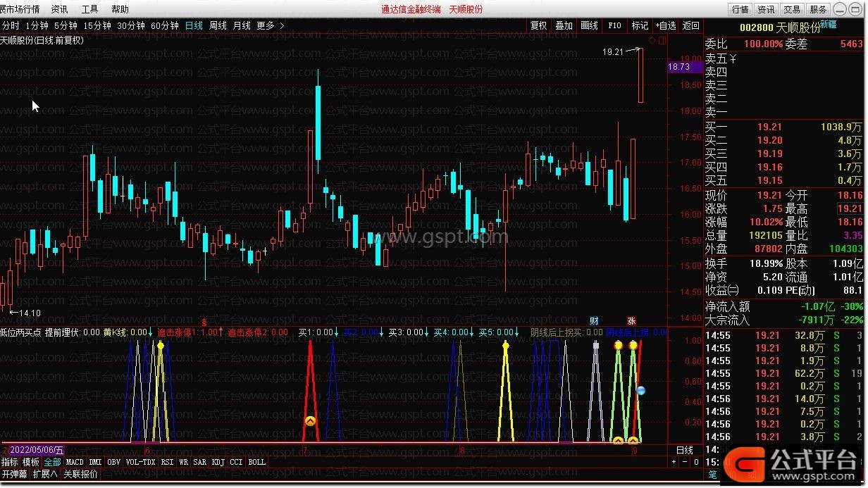Image resolution: width=868 pixels, height=488 pixels.
Task: Click the orange up-arrow signal near month 7
Action: coord(310,421)
